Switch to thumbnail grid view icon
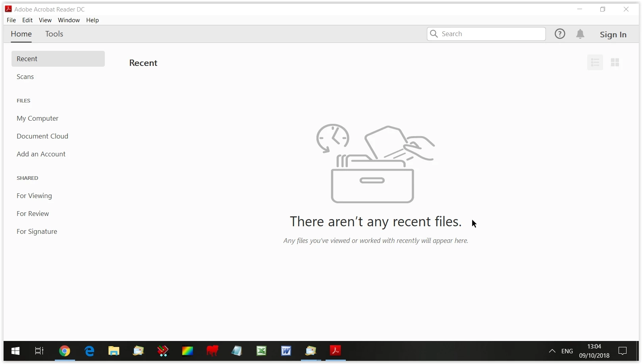642x364 pixels. pos(615,62)
